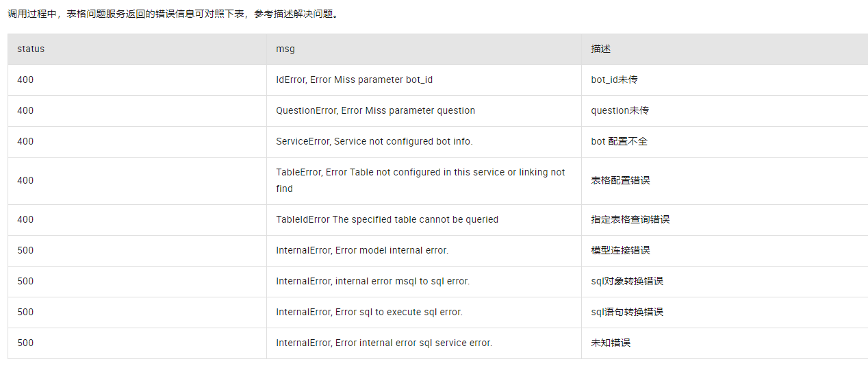
Task: Click the "表格配置错误" description cell
Action: (x=620, y=181)
